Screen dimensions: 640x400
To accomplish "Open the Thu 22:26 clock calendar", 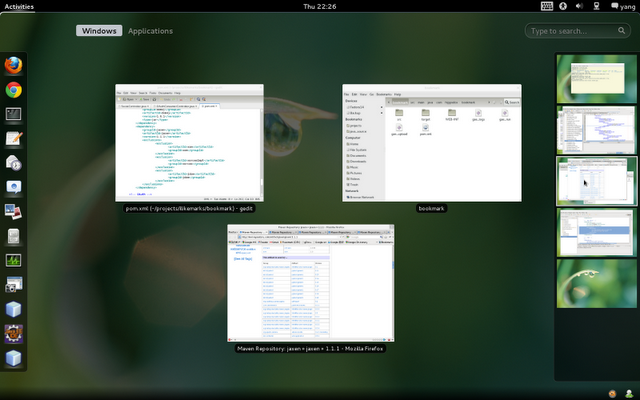I will (x=320, y=6).
